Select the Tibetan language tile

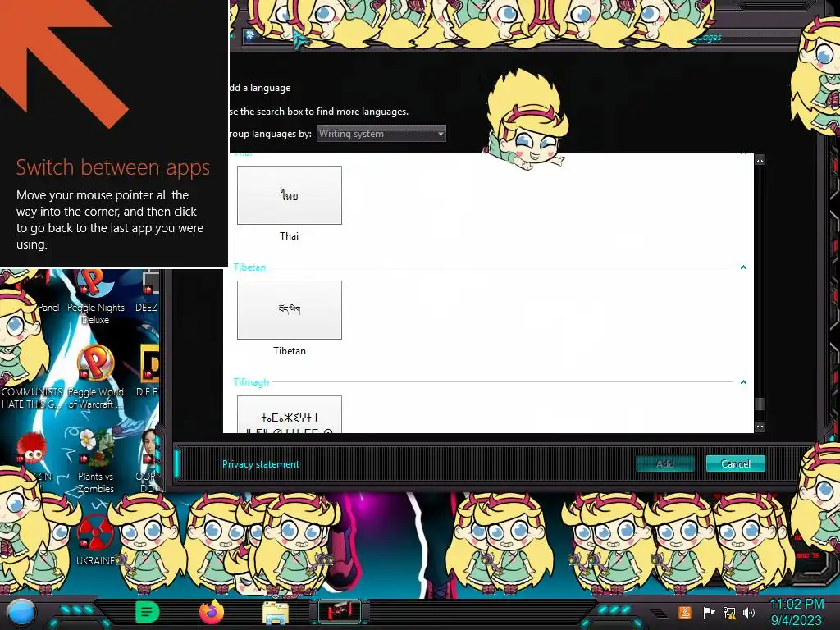[290, 309]
